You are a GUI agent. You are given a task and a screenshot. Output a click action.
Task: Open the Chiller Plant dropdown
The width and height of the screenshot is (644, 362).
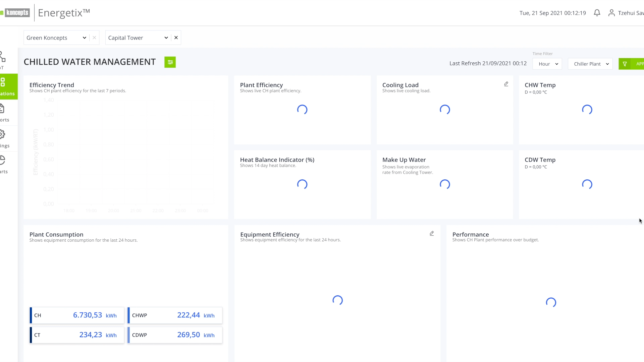[x=590, y=64]
